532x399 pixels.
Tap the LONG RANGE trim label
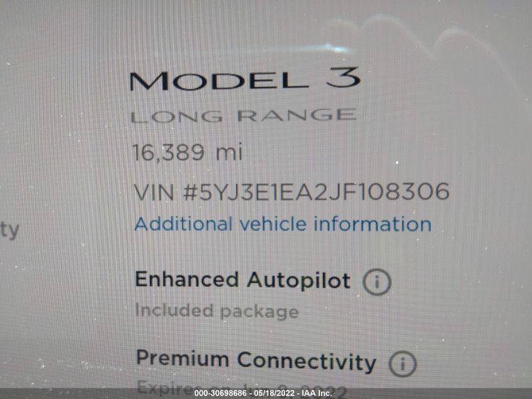[244, 116]
